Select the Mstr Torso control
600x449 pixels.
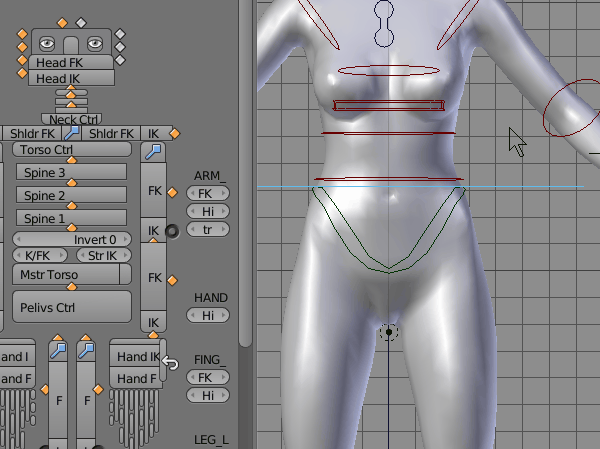[x=66, y=274]
